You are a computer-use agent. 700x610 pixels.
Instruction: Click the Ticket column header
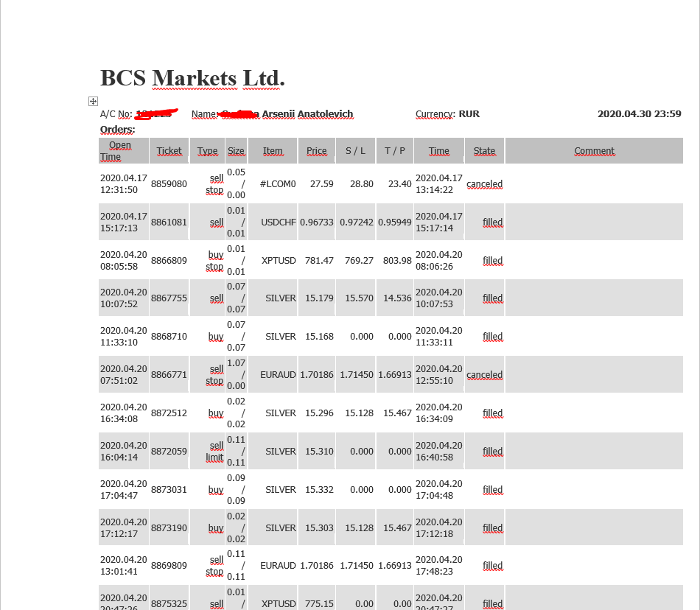(169, 151)
